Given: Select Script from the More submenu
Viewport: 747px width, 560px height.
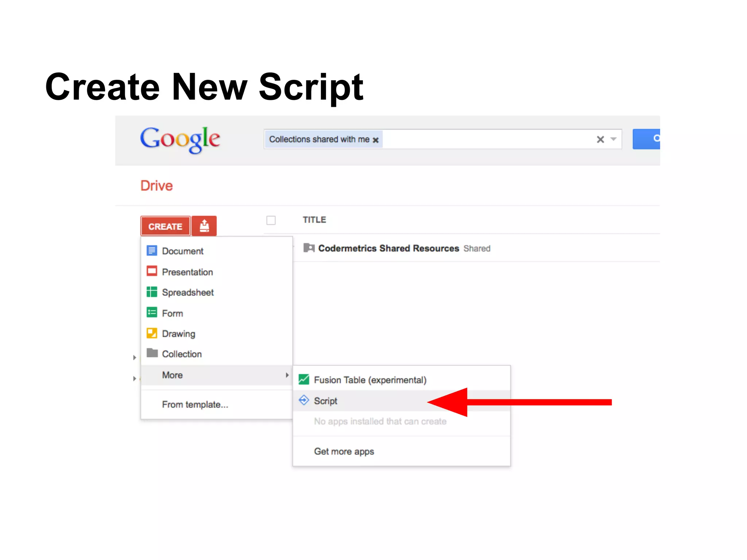Looking at the screenshot, I should (402, 401).
